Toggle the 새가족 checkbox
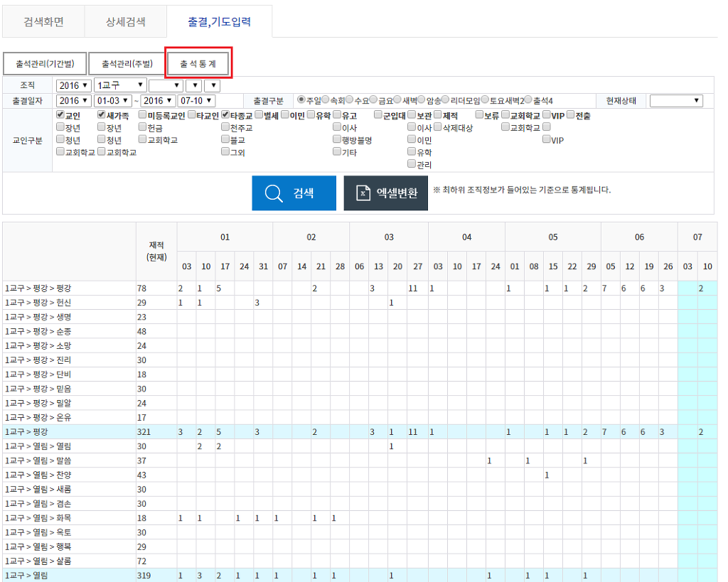This screenshot has height=582, width=728. (x=102, y=115)
